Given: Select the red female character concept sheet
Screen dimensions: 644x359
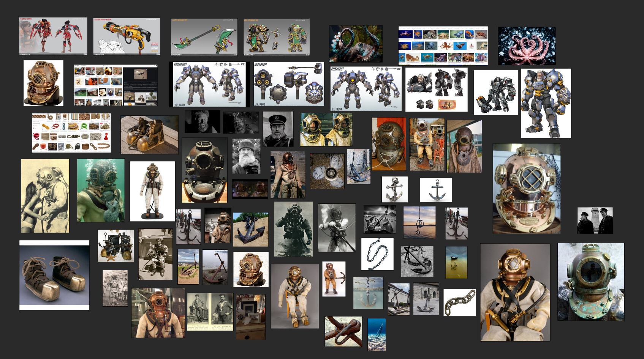Looking at the screenshot, I should point(53,36).
